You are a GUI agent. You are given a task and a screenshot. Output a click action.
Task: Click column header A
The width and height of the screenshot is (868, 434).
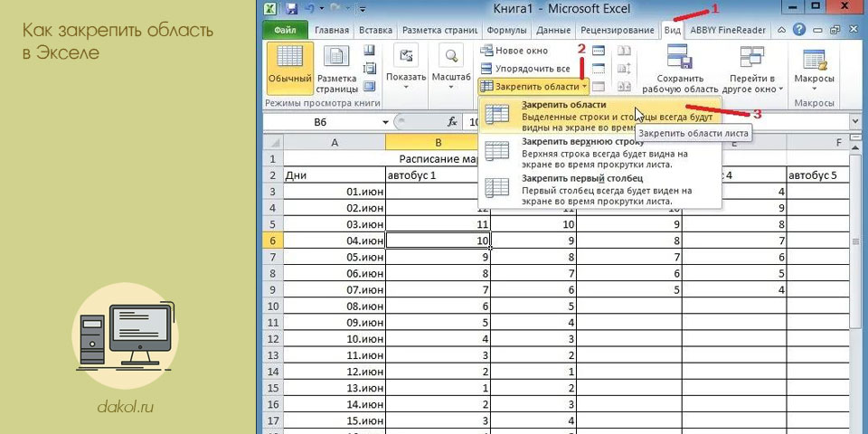pos(335,142)
